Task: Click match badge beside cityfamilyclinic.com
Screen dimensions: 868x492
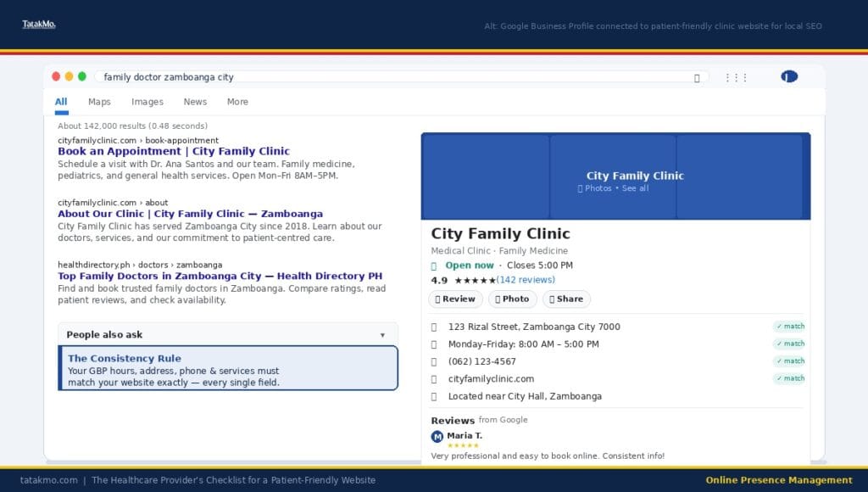Action: (x=789, y=378)
